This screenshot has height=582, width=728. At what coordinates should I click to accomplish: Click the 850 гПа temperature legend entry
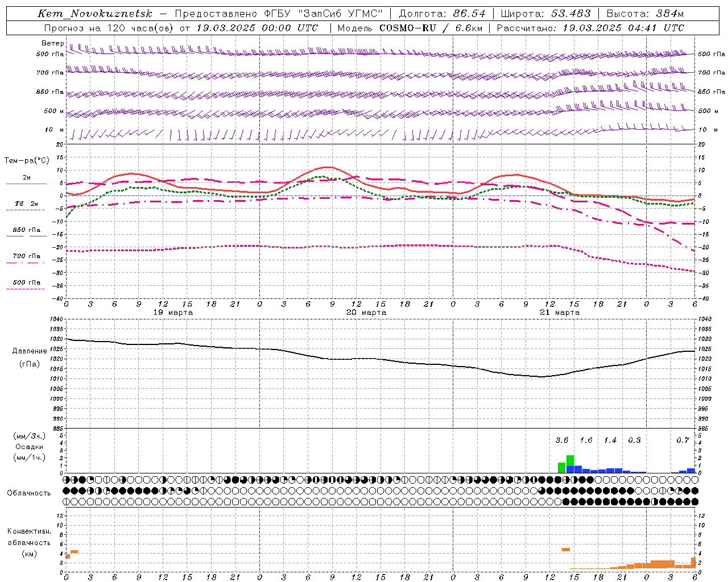coord(26,230)
